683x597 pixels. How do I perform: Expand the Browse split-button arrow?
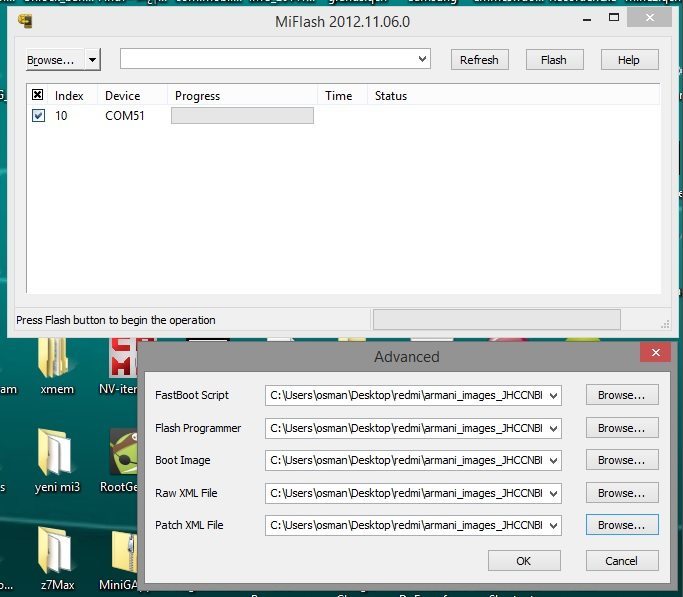(x=93, y=60)
